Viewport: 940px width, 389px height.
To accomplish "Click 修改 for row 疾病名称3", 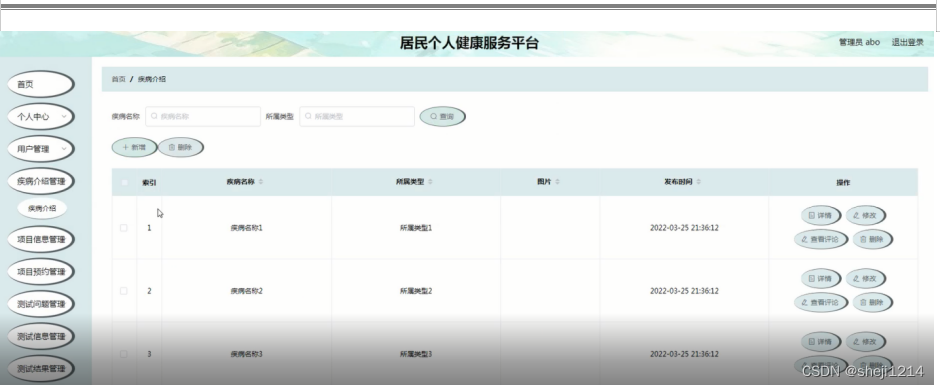I will [865, 342].
